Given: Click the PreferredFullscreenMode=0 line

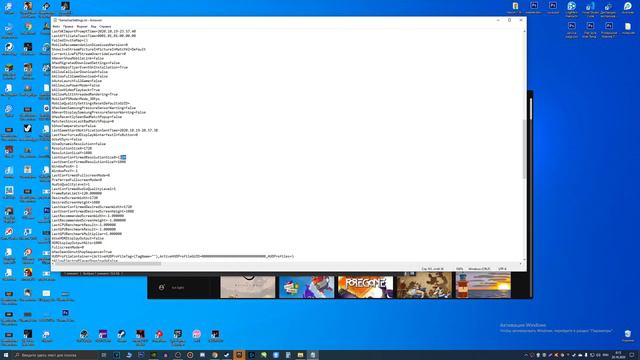Looking at the screenshot, I should point(77,180).
